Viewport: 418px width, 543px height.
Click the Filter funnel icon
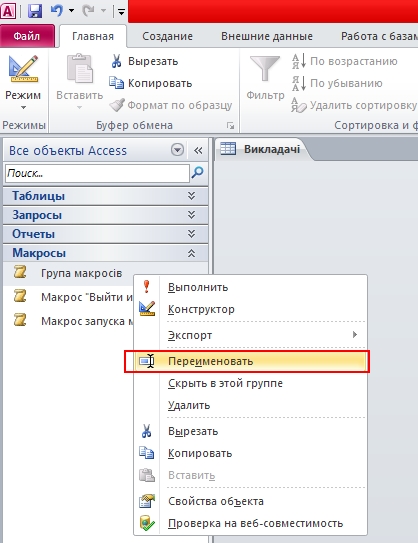pos(265,68)
